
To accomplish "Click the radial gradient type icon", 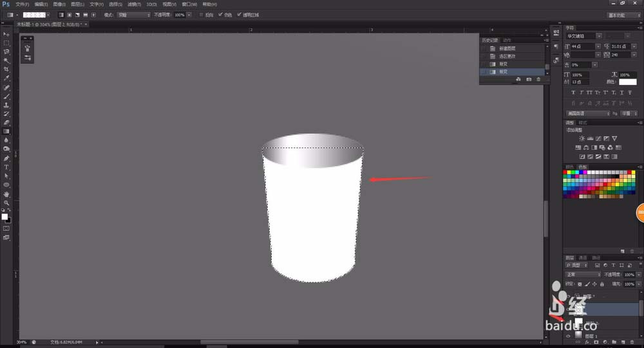I will click(x=69, y=14).
